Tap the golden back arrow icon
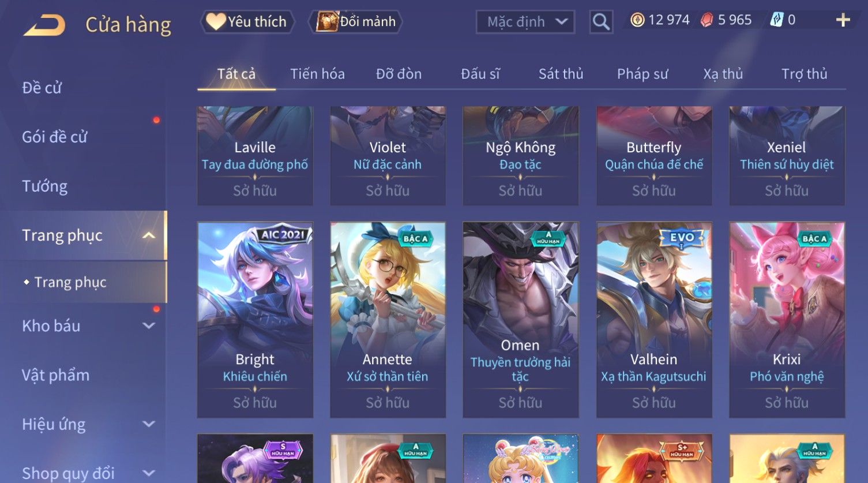868x483 pixels. point(44,25)
